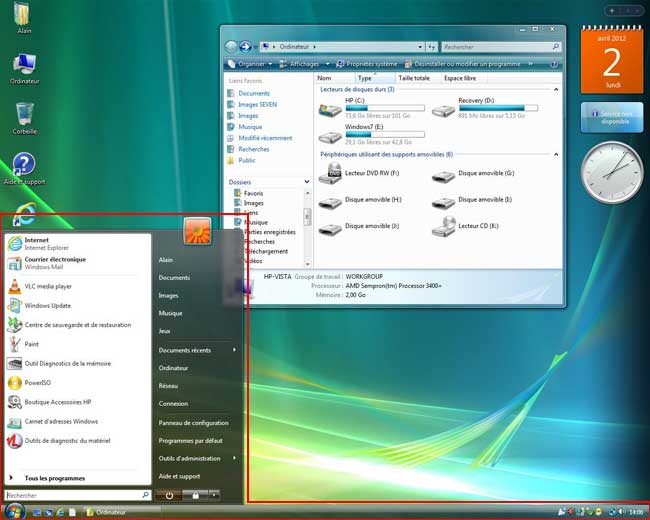
Task: Open Boutique Accessoires HP
Action: 77,402
